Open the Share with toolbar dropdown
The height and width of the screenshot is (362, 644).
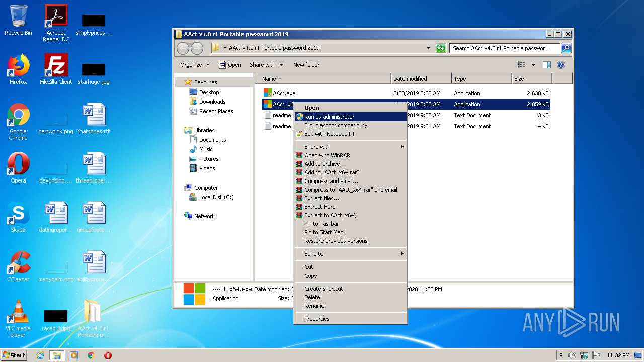267,65
